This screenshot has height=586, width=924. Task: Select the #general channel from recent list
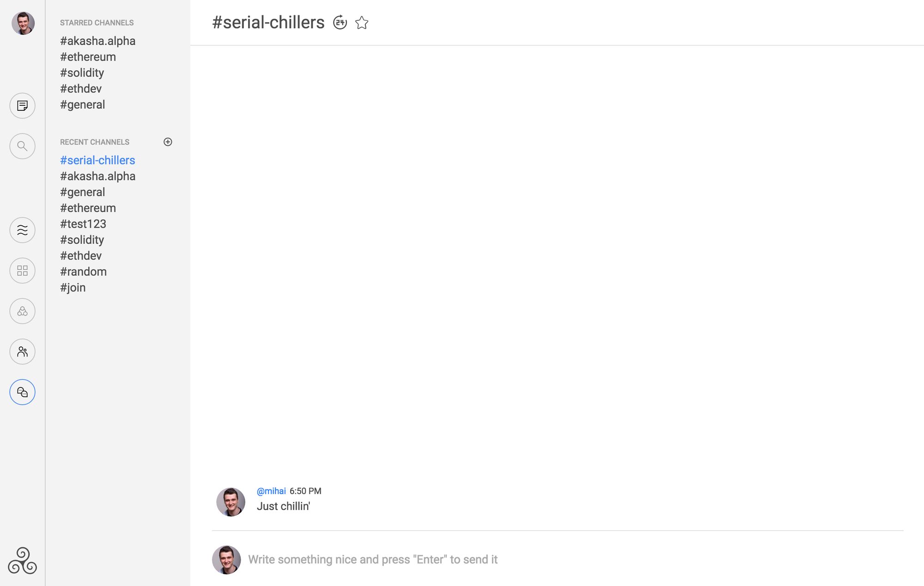(81, 192)
